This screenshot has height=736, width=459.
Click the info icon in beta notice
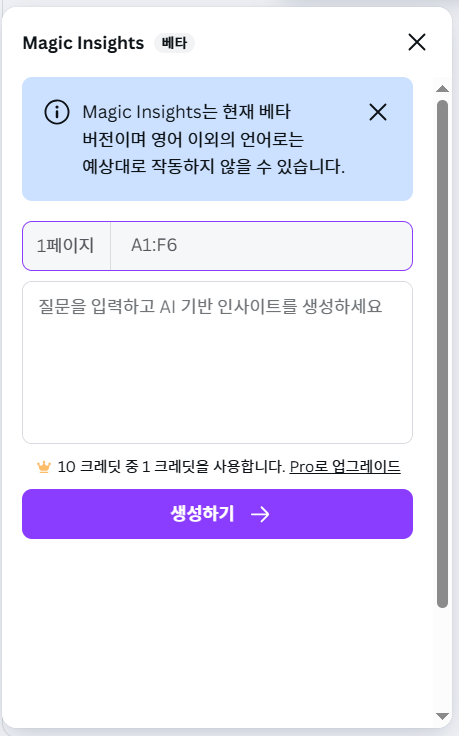[x=57, y=112]
